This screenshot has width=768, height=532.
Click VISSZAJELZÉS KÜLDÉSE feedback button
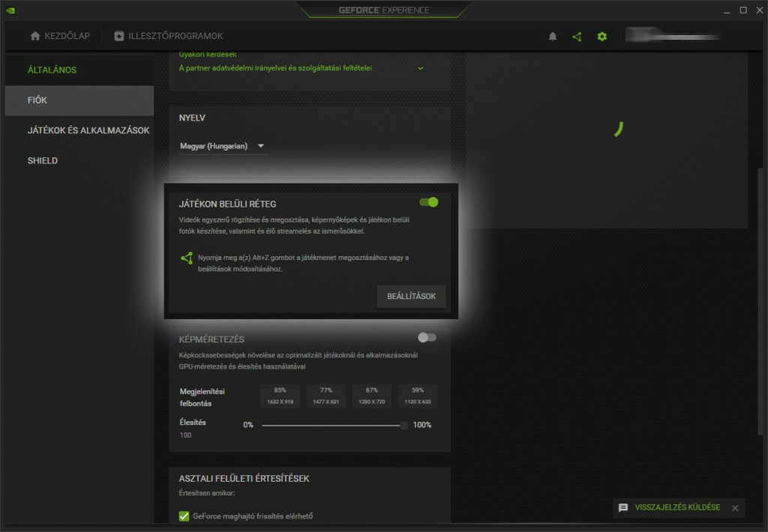[x=677, y=507]
